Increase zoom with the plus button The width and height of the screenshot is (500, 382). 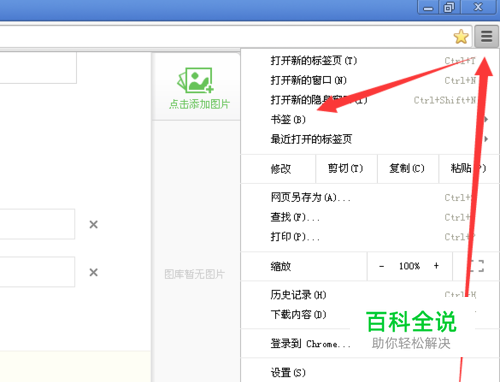coord(436,266)
